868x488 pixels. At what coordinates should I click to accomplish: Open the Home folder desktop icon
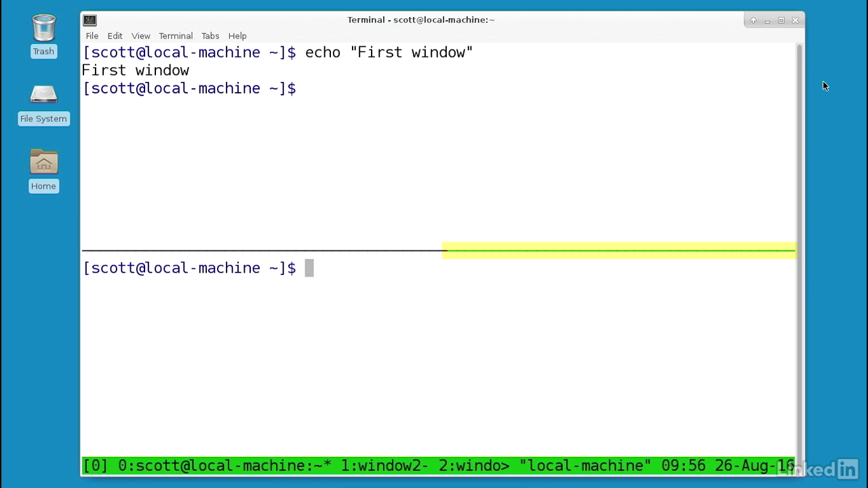[43, 171]
